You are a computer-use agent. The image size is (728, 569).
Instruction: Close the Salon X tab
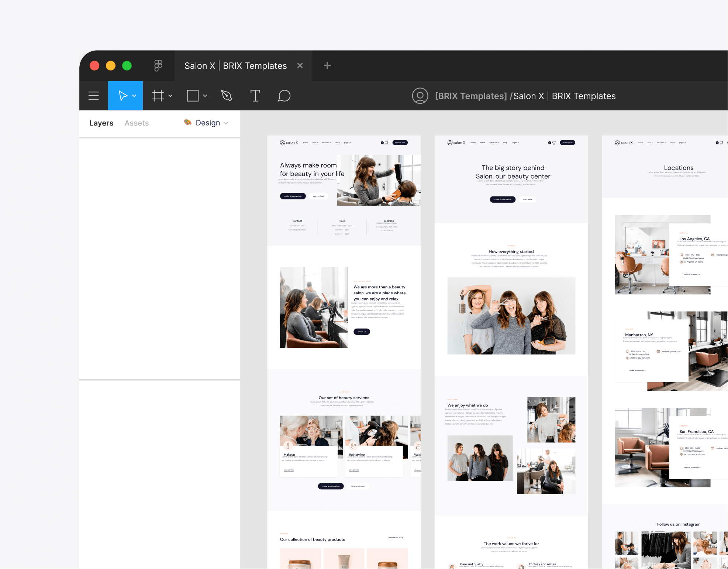(x=300, y=65)
